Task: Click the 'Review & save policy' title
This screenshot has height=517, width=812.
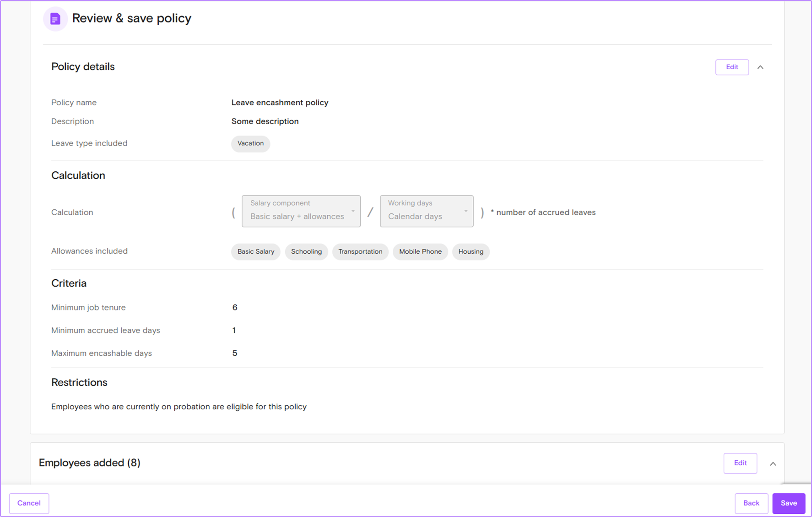Action: tap(132, 18)
